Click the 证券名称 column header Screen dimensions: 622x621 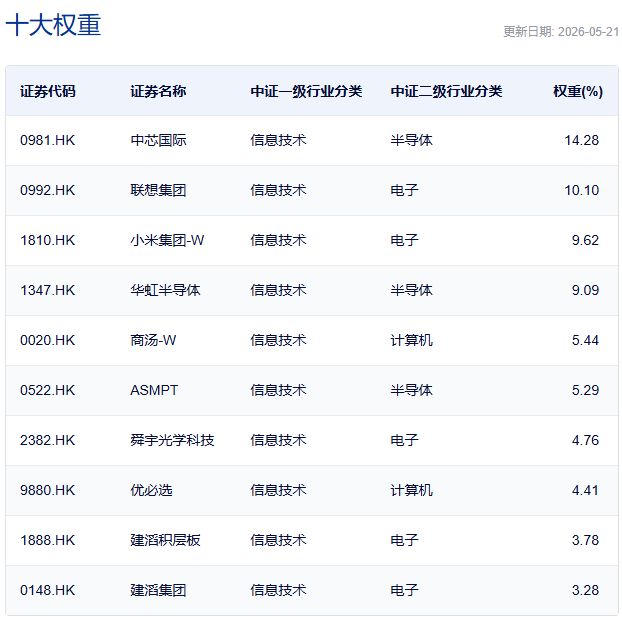[x=158, y=91]
